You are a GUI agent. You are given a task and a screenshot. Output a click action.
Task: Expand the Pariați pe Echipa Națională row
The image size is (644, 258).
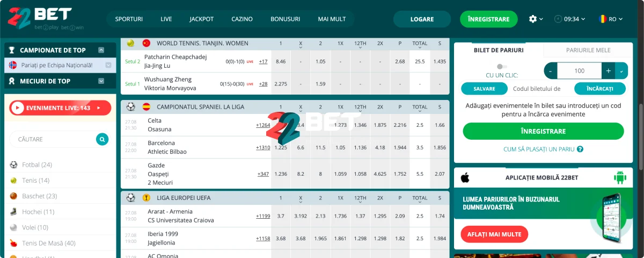tap(108, 65)
